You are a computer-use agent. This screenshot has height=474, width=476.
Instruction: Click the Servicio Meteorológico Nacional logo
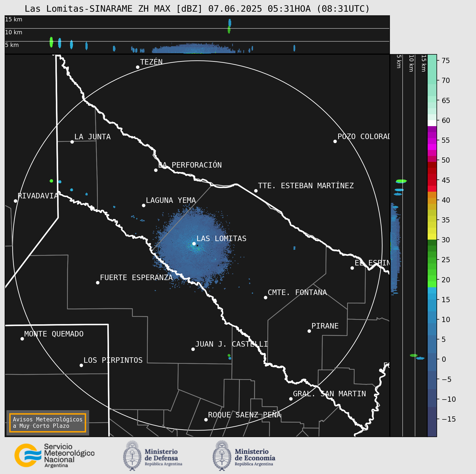point(55,455)
